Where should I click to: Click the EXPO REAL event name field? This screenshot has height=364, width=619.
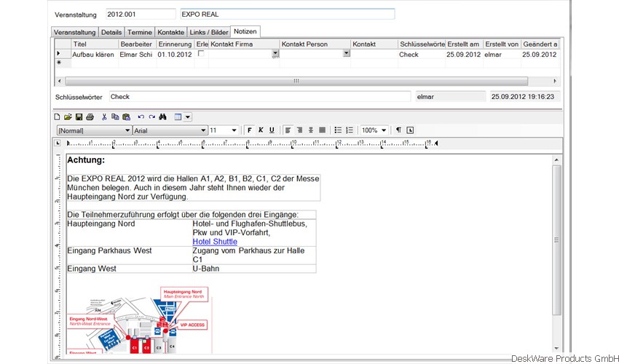pyautogui.click(x=288, y=15)
